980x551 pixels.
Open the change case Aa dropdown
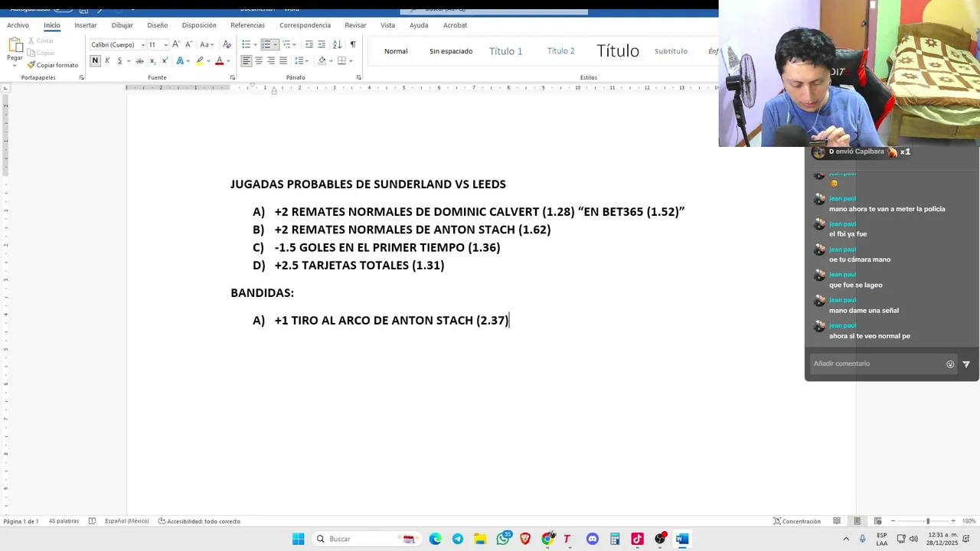click(x=207, y=44)
